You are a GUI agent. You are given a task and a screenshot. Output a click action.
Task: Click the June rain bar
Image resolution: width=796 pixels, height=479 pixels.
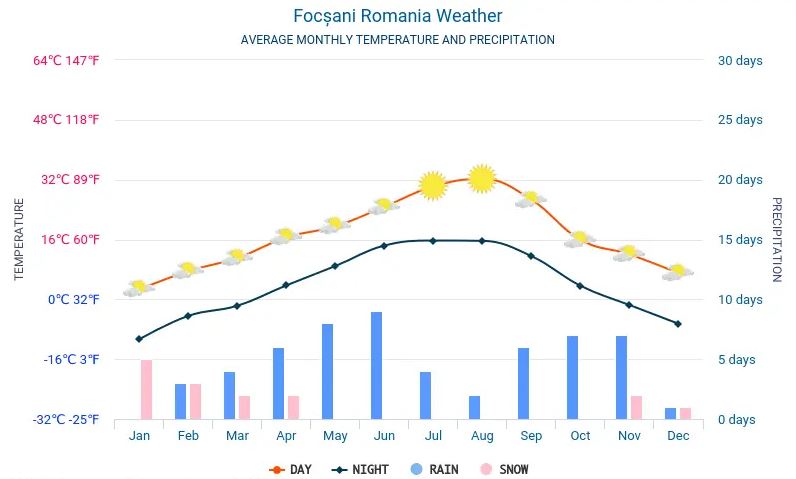pyautogui.click(x=376, y=365)
